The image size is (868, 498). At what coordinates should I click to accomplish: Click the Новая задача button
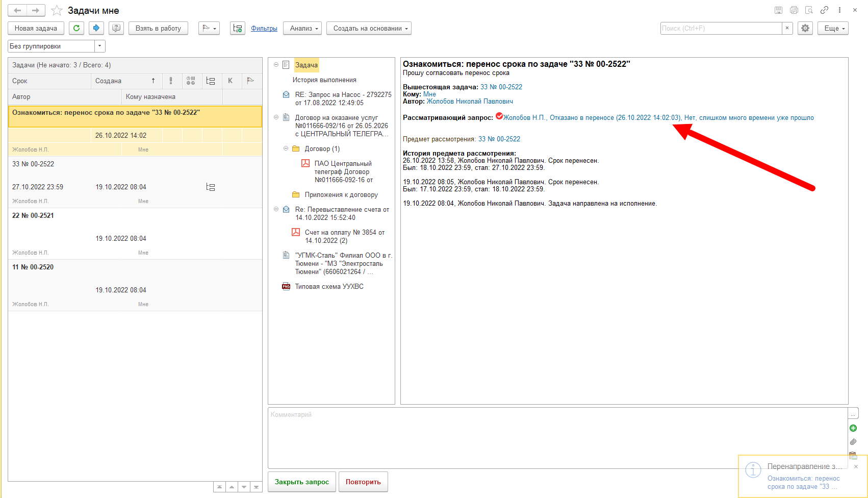[36, 28]
